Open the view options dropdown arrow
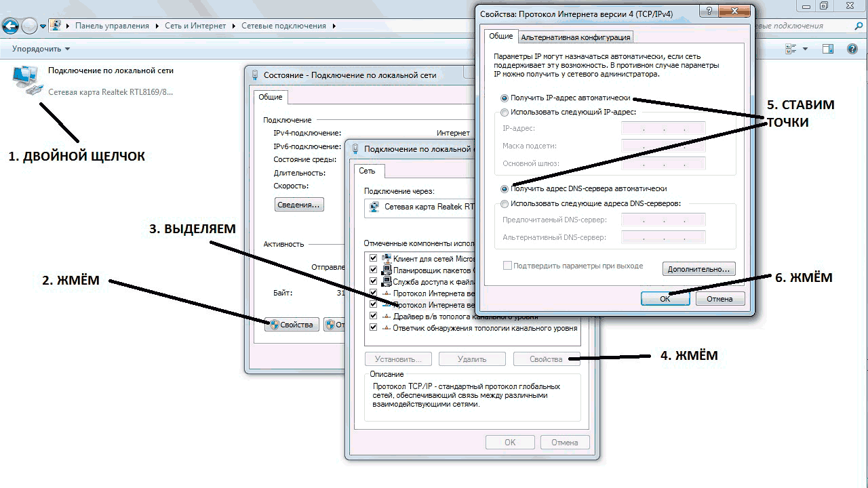 click(x=806, y=49)
